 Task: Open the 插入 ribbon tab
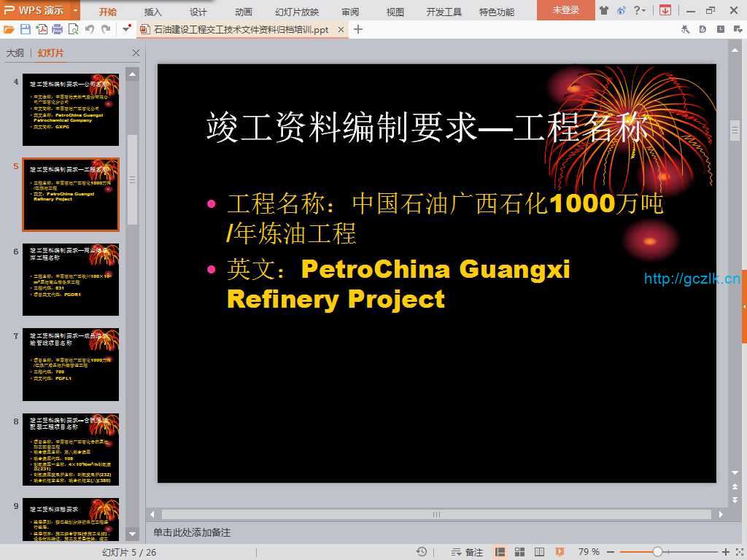153,12
